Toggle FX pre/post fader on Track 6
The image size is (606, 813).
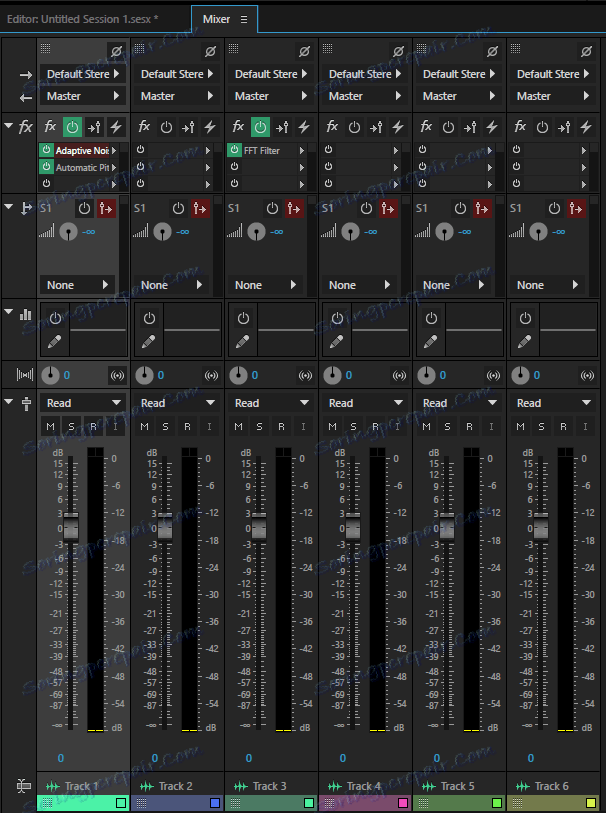(x=564, y=127)
